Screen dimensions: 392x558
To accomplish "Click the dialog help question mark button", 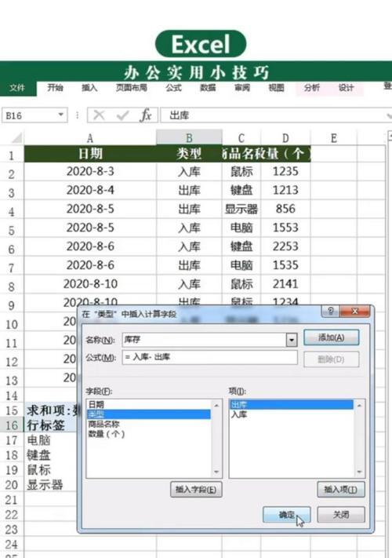I will pyautogui.click(x=331, y=312).
